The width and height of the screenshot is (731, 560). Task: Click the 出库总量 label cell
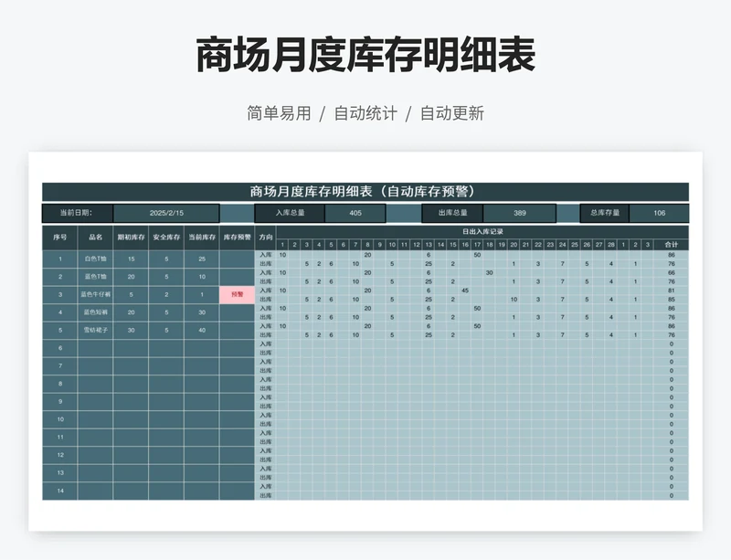(x=452, y=213)
